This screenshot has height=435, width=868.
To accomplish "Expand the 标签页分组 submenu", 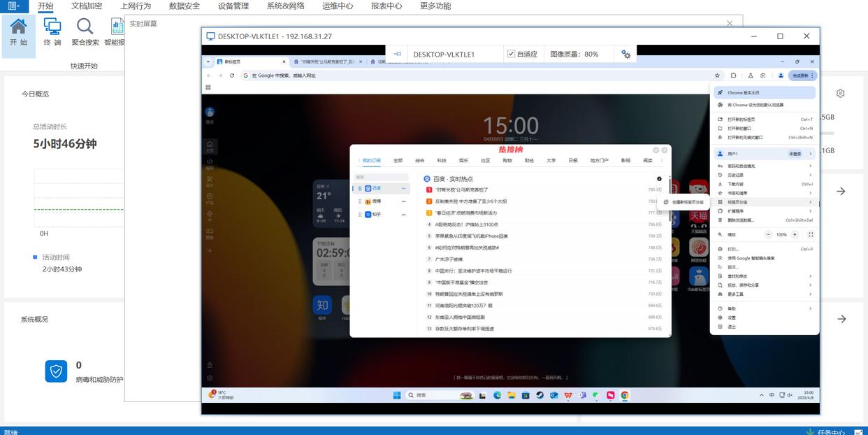I will (765, 201).
